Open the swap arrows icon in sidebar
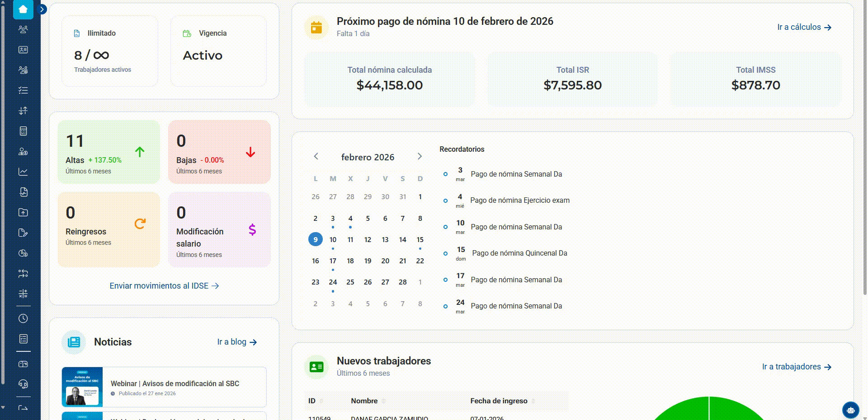This screenshot has height=420, width=868. point(23,273)
